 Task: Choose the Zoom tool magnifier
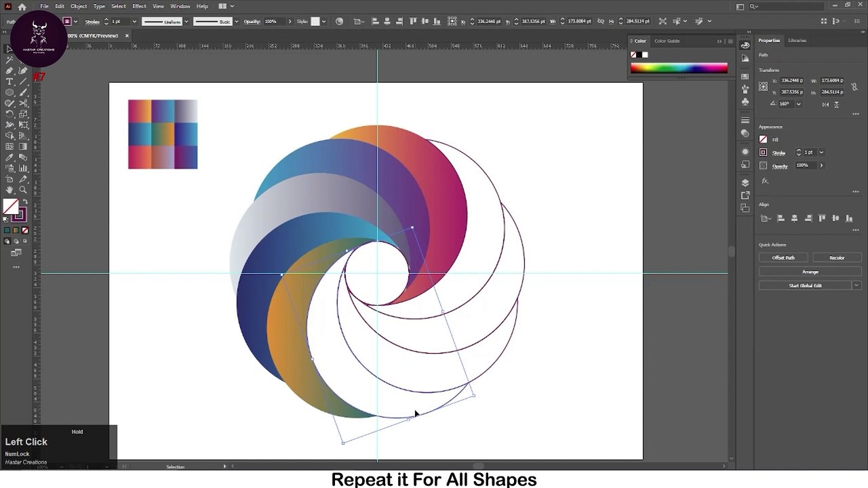[x=22, y=190]
